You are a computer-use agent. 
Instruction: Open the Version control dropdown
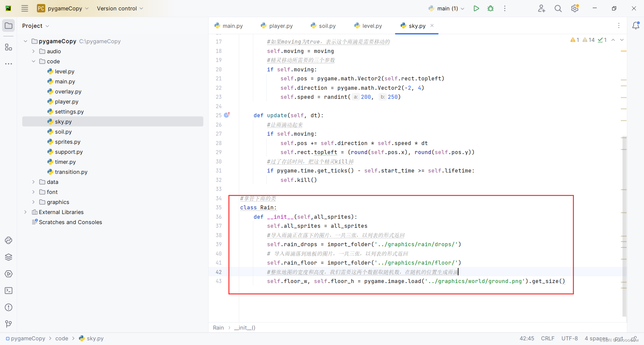point(120,8)
